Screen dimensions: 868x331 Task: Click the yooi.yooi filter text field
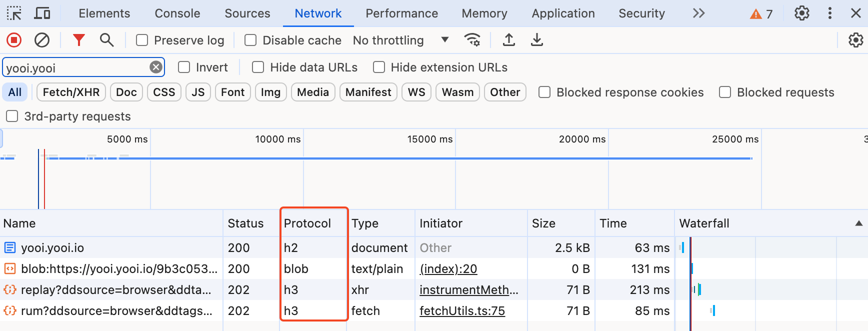click(75, 67)
